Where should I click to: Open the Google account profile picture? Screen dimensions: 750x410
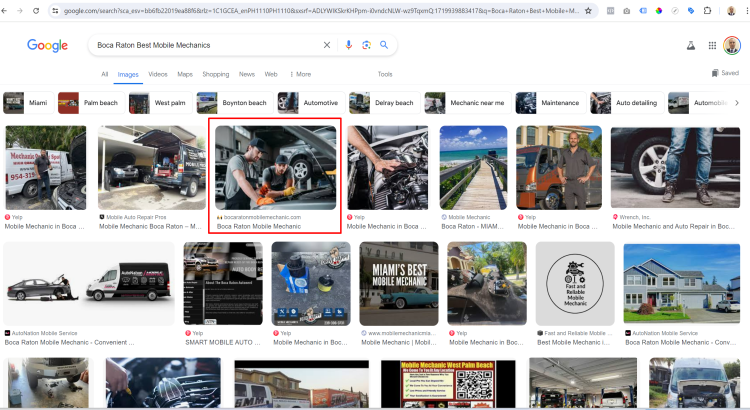pos(732,45)
